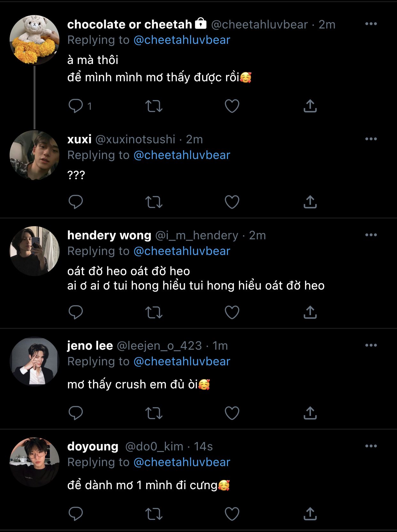The image size is (397, 532).
Task: Reply to chocolate or cheetah's tweet
Action: tap(76, 106)
